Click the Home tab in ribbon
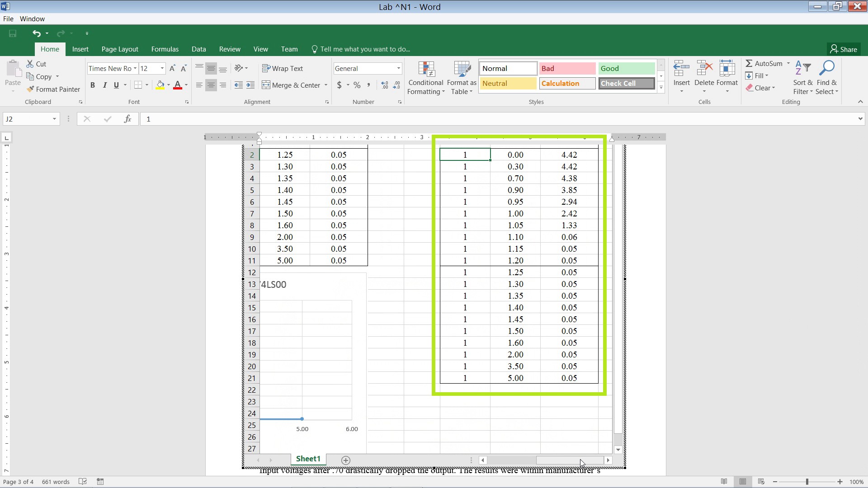Screen dimensions: 868x488 pyautogui.click(x=49, y=49)
